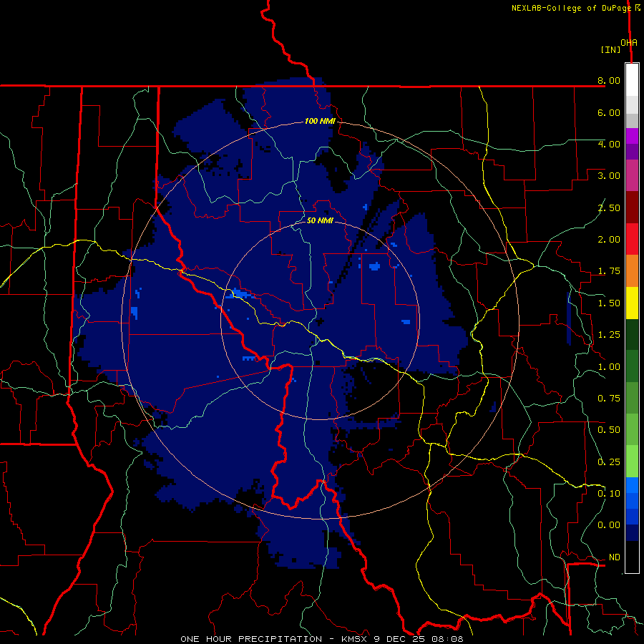644x644 pixels.
Task: Select the 0.25 legend value
Action: click(x=609, y=462)
